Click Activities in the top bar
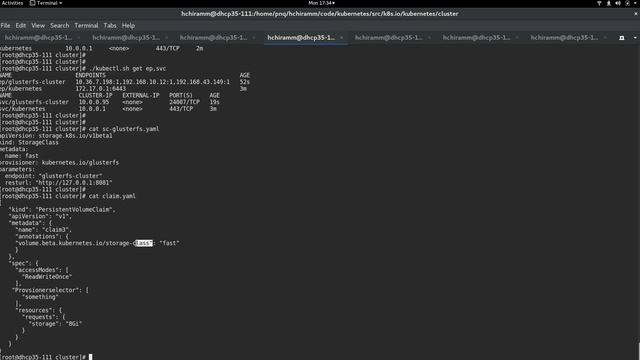640x360 pixels. pyautogui.click(x=12, y=3)
